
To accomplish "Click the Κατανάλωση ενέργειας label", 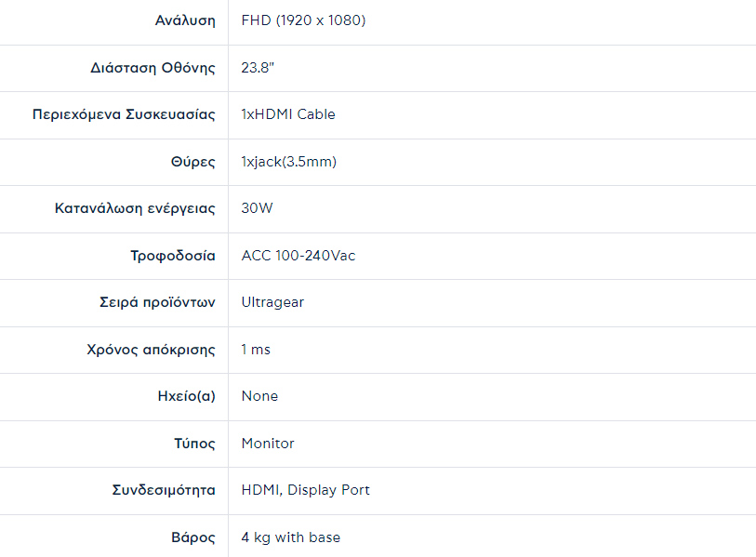I will click(135, 208).
